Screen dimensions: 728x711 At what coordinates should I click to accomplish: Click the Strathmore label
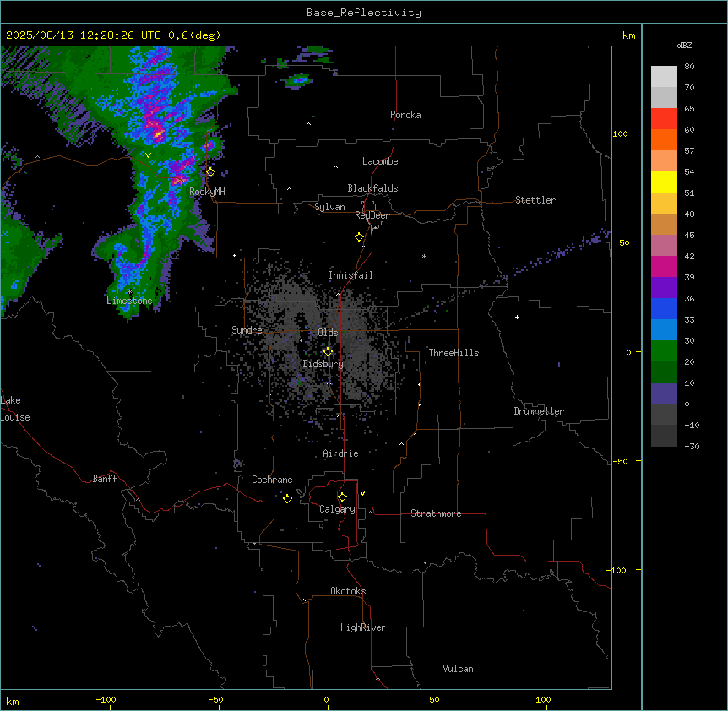click(x=436, y=513)
